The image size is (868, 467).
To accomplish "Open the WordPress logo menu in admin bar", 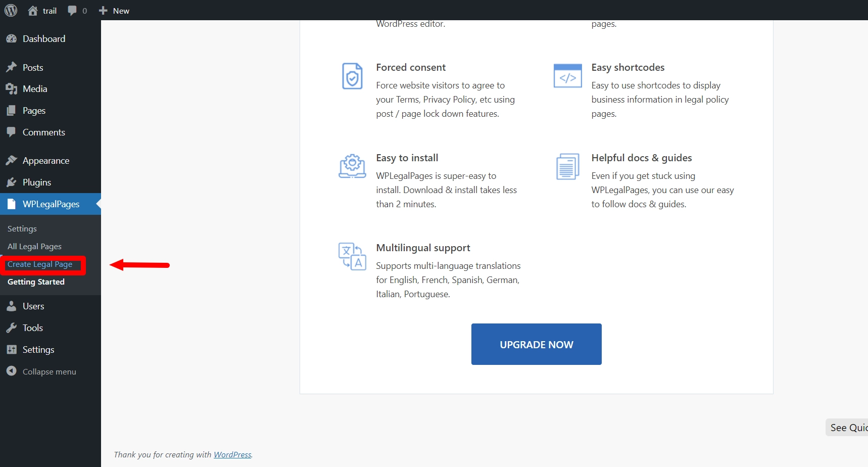I will (11, 10).
